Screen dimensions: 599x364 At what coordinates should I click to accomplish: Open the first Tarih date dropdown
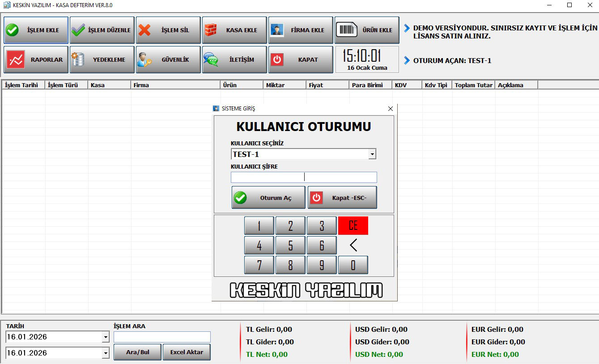coord(106,337)
